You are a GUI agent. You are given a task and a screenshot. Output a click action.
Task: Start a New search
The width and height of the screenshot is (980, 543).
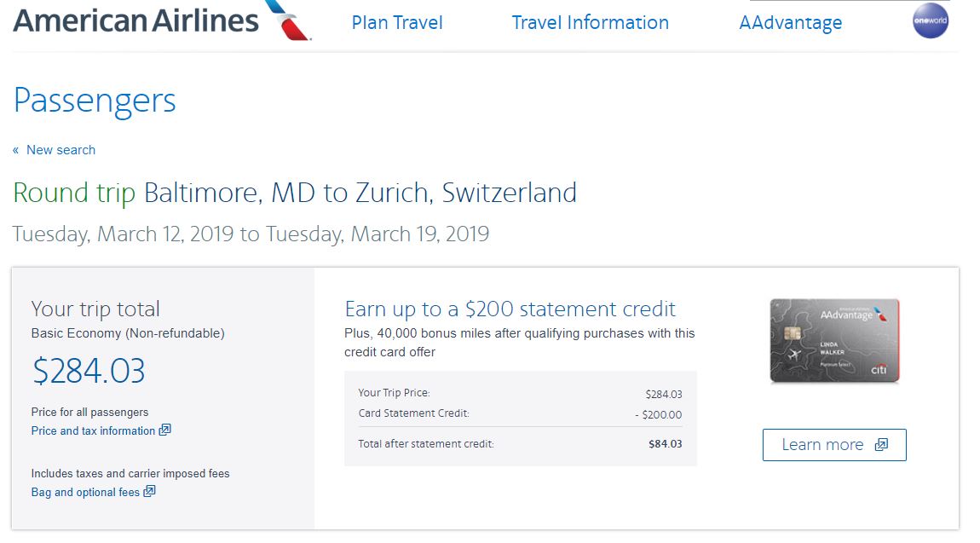[61, 150]
